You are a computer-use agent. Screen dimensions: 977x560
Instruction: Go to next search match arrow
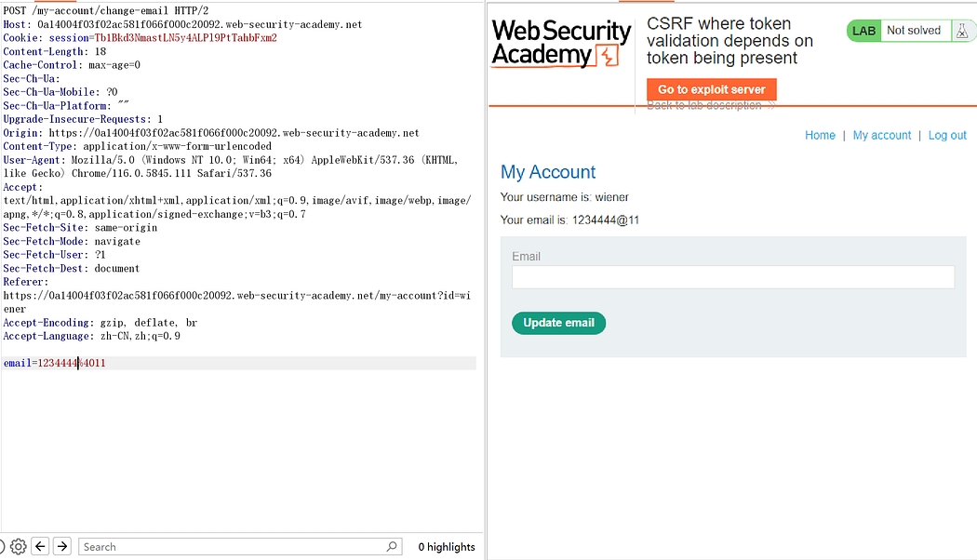[x=62, y=547]
